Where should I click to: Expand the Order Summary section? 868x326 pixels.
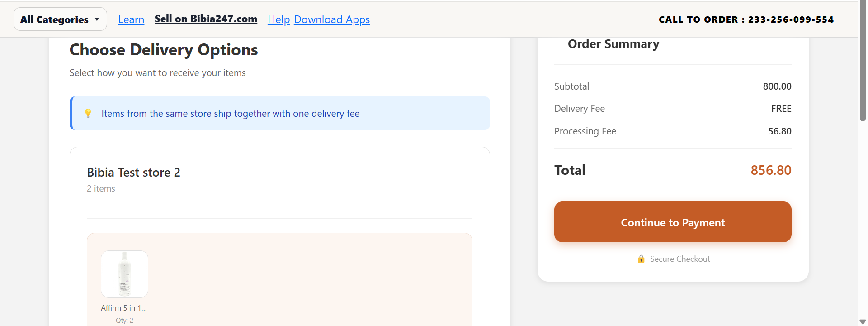click(x=613, y=44)
